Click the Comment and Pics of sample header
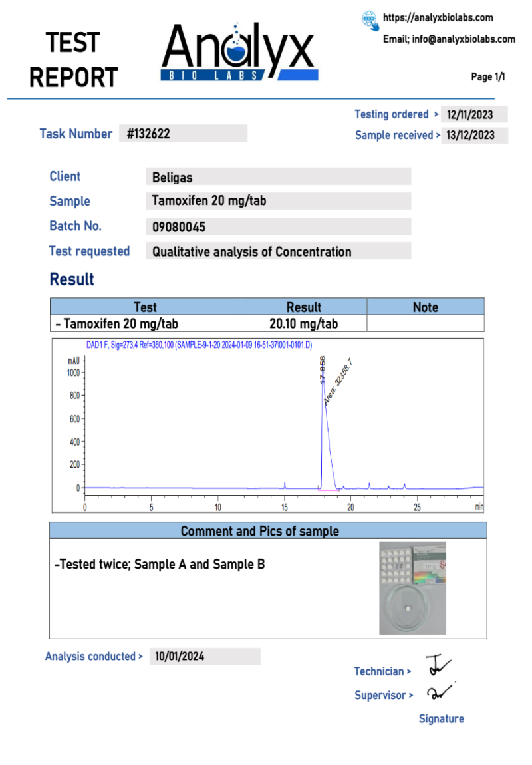The image size is (532, 765). [268, 531]
